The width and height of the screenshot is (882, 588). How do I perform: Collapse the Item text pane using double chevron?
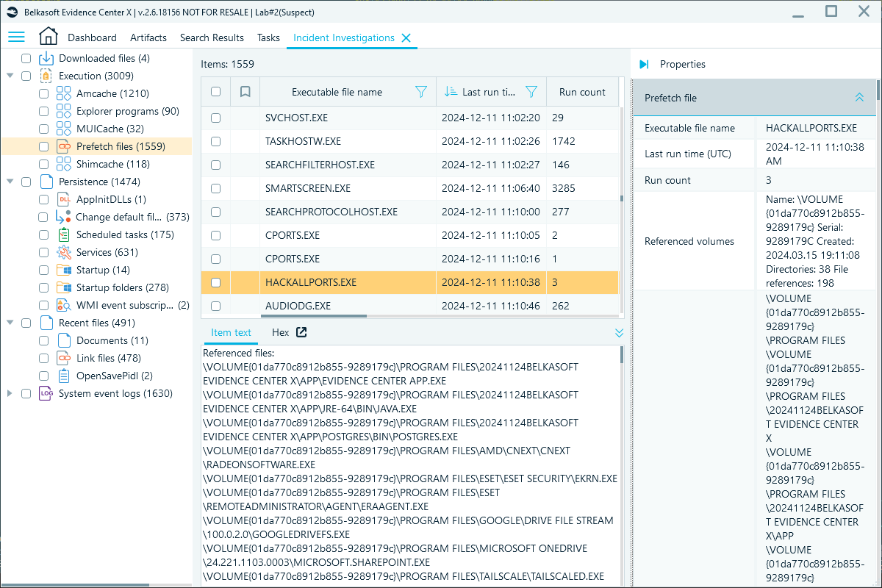[x=619, y=333]
